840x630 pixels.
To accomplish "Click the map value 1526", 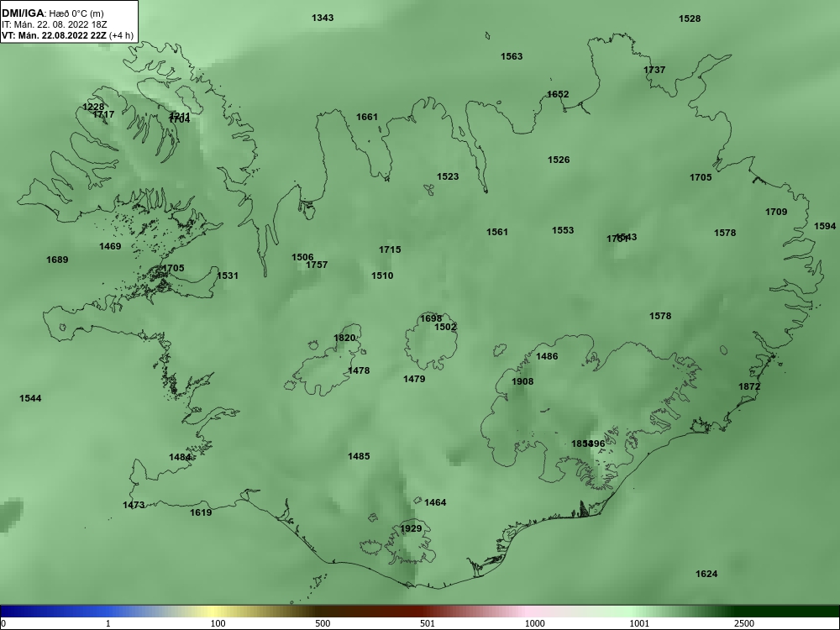I will tap(559, 160).
